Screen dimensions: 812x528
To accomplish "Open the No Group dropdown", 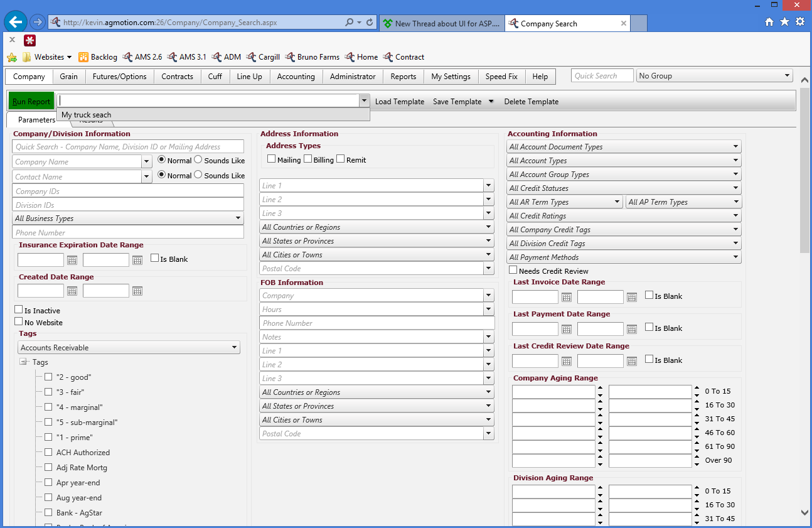I will point(715,76).
